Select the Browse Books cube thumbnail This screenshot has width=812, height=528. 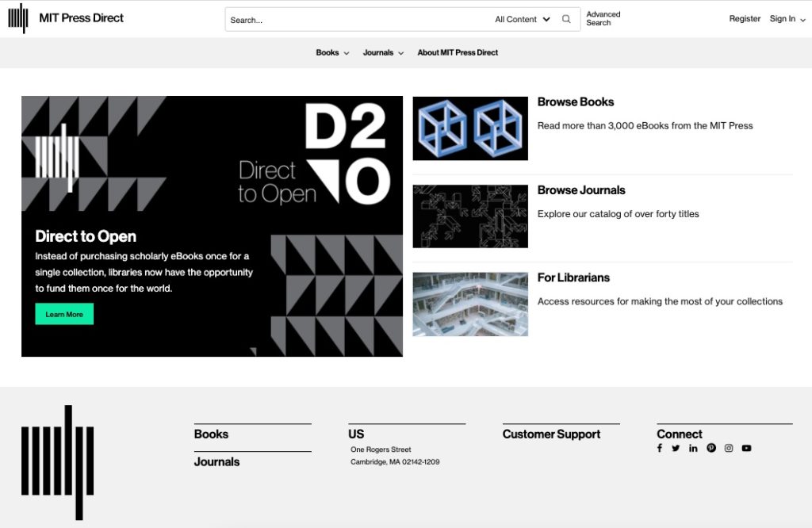(470, 128)
